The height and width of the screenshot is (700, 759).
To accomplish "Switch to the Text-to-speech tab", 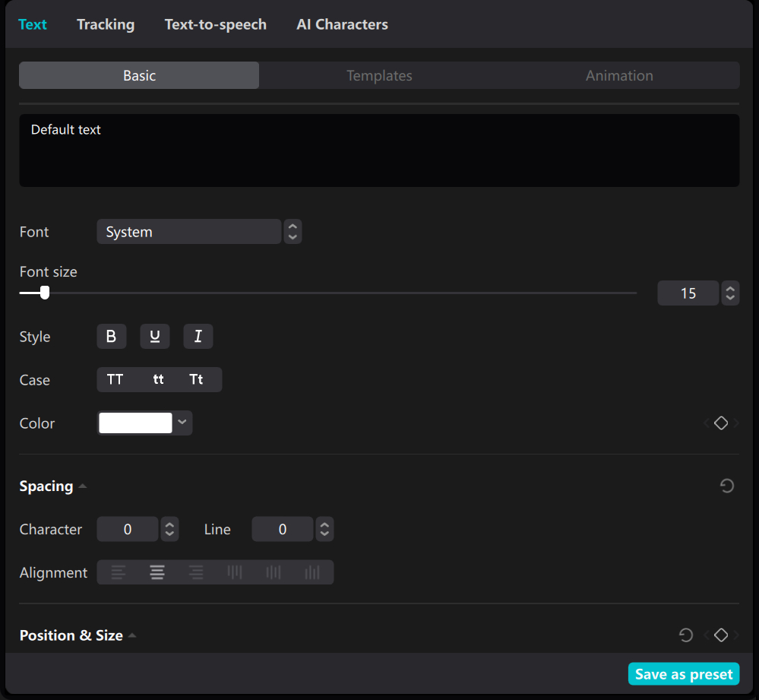I will (215, 24).
